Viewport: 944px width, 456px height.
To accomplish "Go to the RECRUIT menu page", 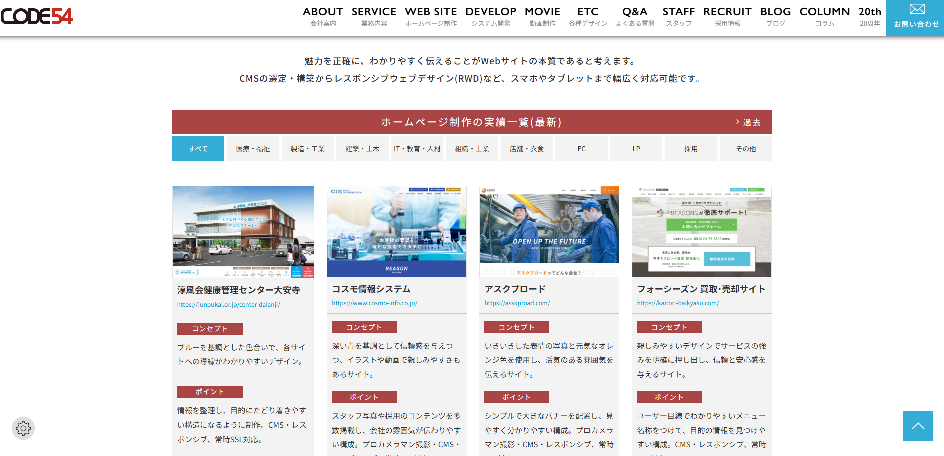I will tap(727, 16).
